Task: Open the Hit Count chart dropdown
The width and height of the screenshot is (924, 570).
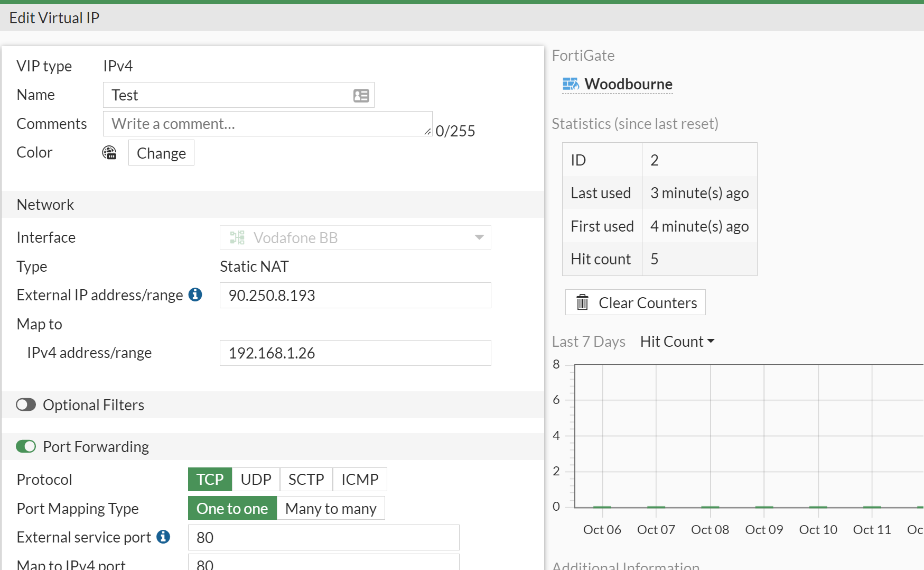Action: (x=677, y=342)
